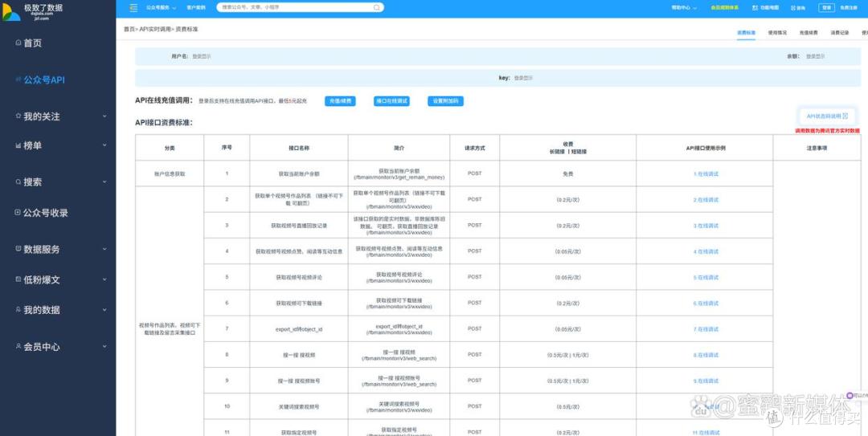Click the 极致了数据 logo
Screen dimensions: 868x436
click(x=33, y=10)
